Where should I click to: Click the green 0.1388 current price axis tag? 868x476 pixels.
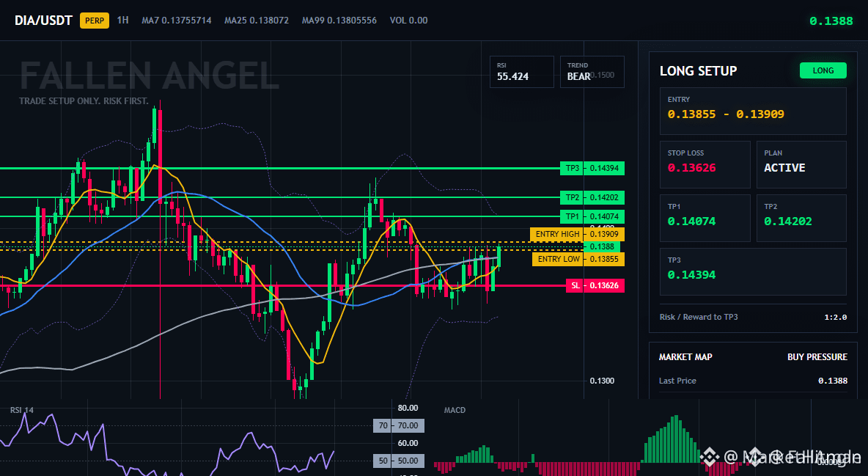602,246
